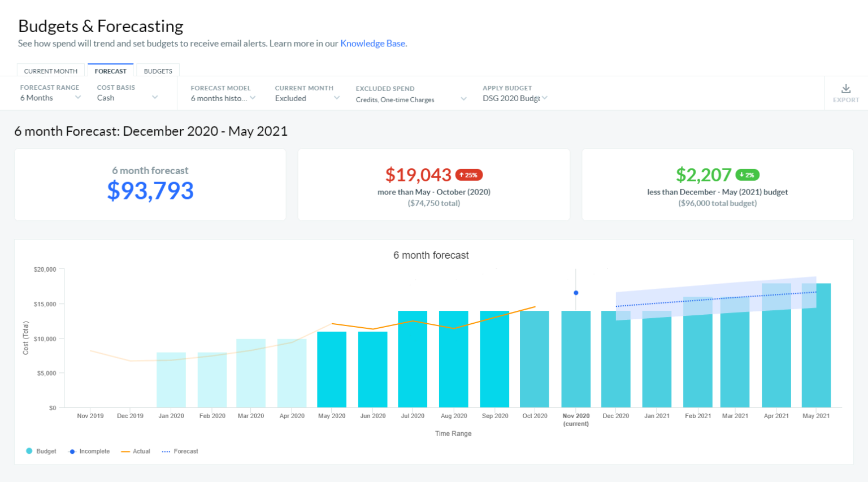Switch to the Budgets tab

click(158, 71)
